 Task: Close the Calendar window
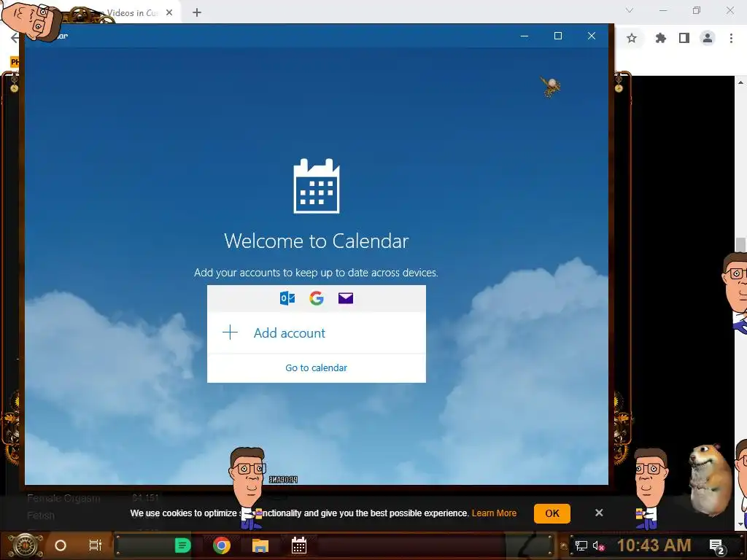point(591,36)
